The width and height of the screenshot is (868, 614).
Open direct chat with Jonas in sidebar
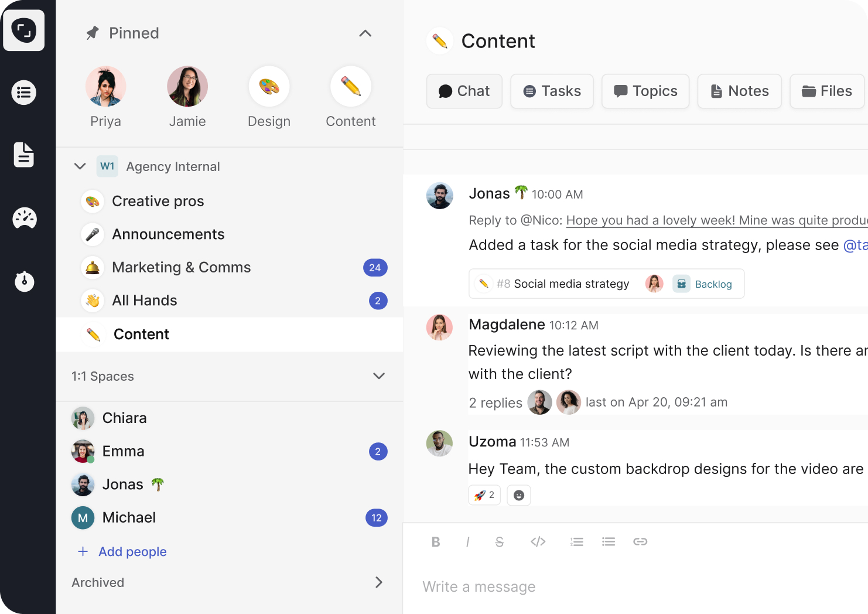[x=230, y=485]
